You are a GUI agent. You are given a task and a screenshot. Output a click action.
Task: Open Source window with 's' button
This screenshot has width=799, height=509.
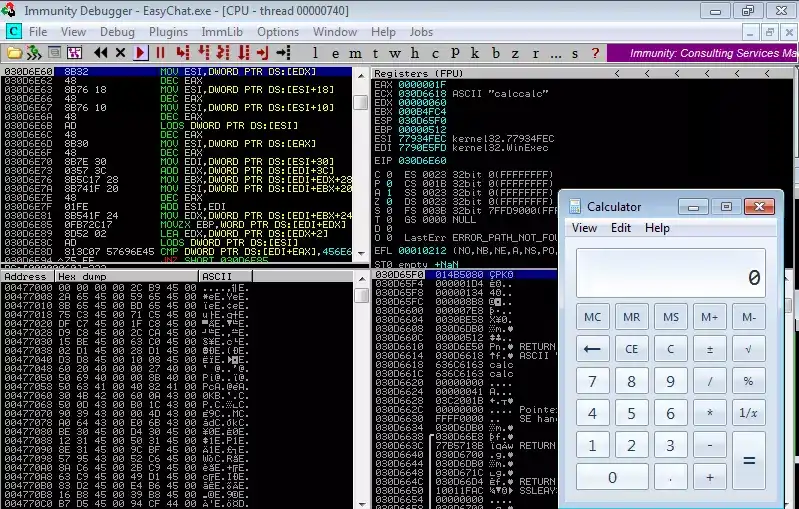coord(575,52)
